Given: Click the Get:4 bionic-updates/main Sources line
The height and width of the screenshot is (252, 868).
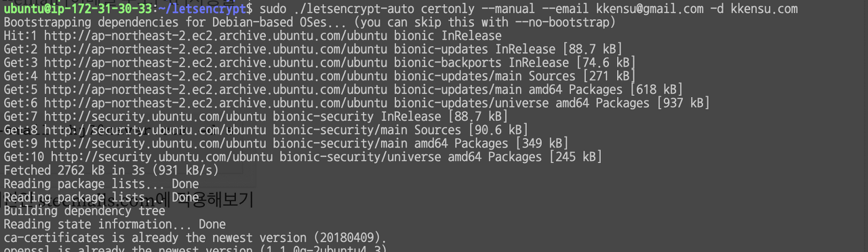Looking at the screenshot, I should tap(319, 76).
